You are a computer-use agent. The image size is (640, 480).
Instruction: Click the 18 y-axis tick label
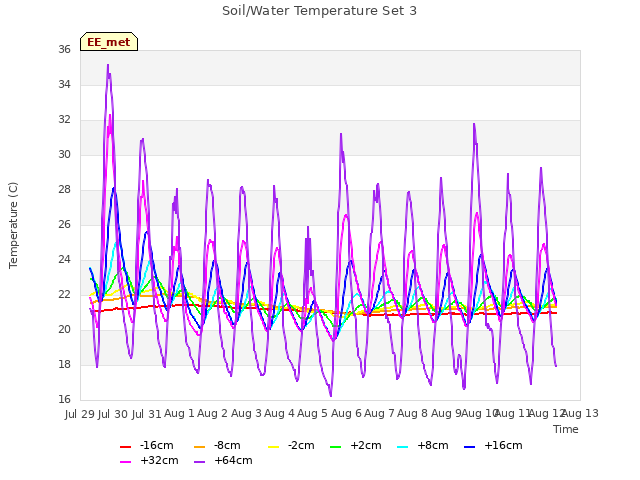click(64, 364)
